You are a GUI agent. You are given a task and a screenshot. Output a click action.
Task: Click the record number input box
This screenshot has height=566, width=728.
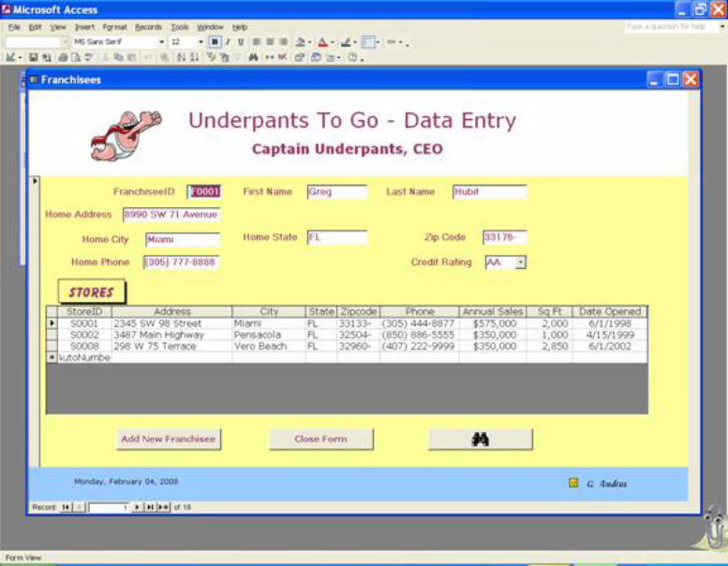(109, 508)
